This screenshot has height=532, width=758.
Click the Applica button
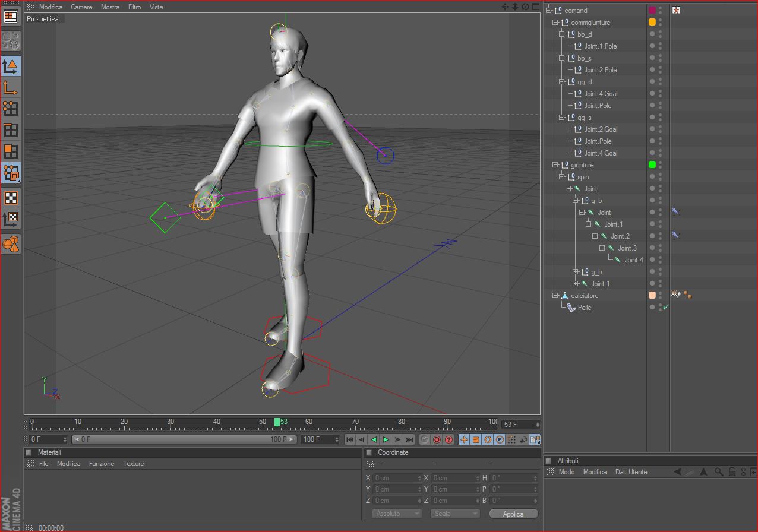click(513, 514)
